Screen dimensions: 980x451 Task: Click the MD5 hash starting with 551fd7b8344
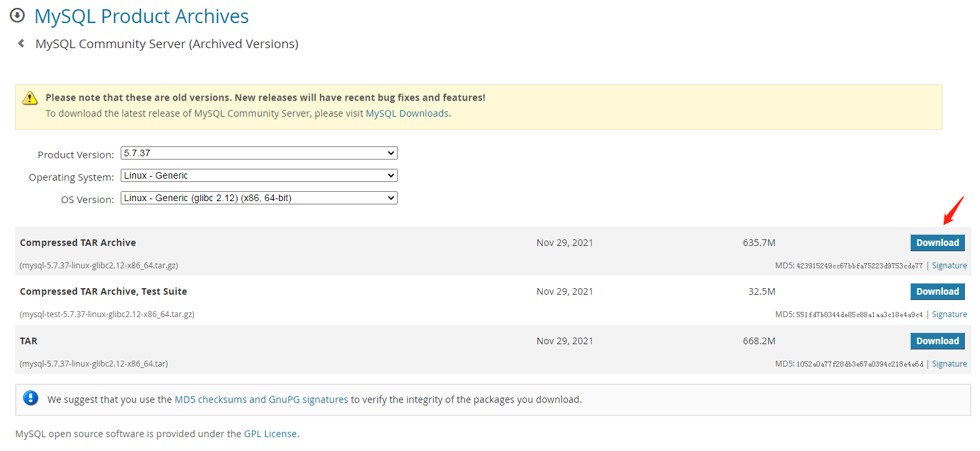[x=859, y=315]
